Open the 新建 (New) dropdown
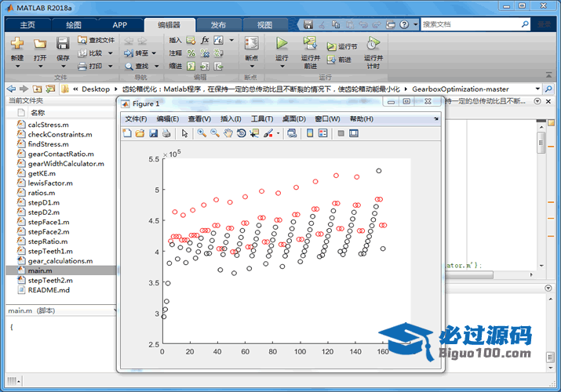 coord(17,58)
